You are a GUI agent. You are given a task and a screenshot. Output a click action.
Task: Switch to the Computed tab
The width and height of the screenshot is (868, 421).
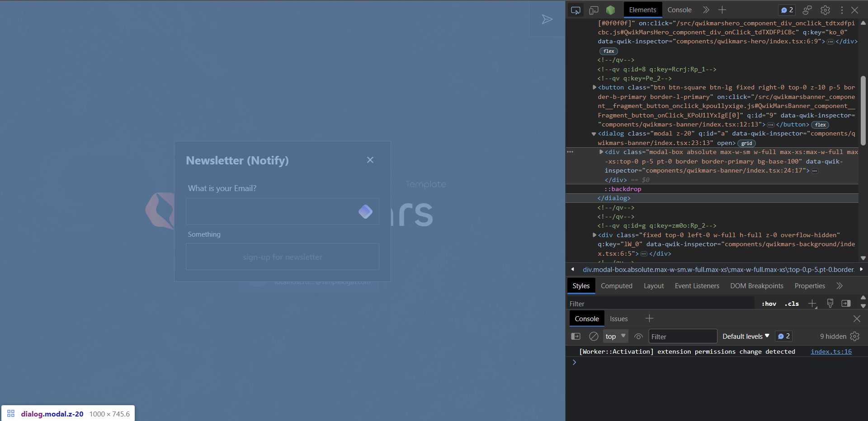617,285
